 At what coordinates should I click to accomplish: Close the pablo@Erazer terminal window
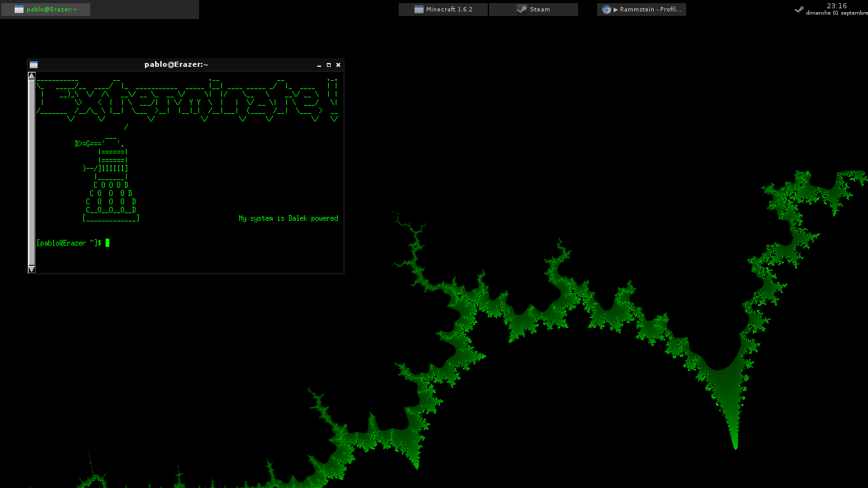pos(338,65)
